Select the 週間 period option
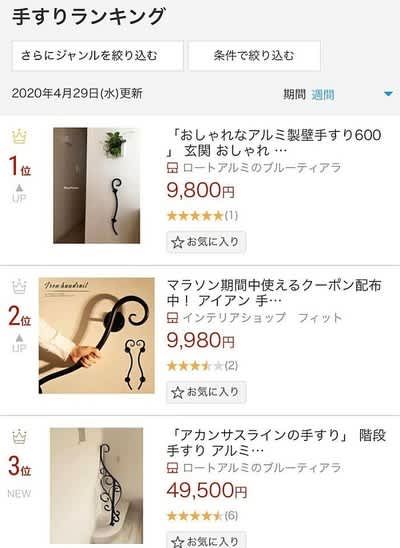 click(323, 94)
